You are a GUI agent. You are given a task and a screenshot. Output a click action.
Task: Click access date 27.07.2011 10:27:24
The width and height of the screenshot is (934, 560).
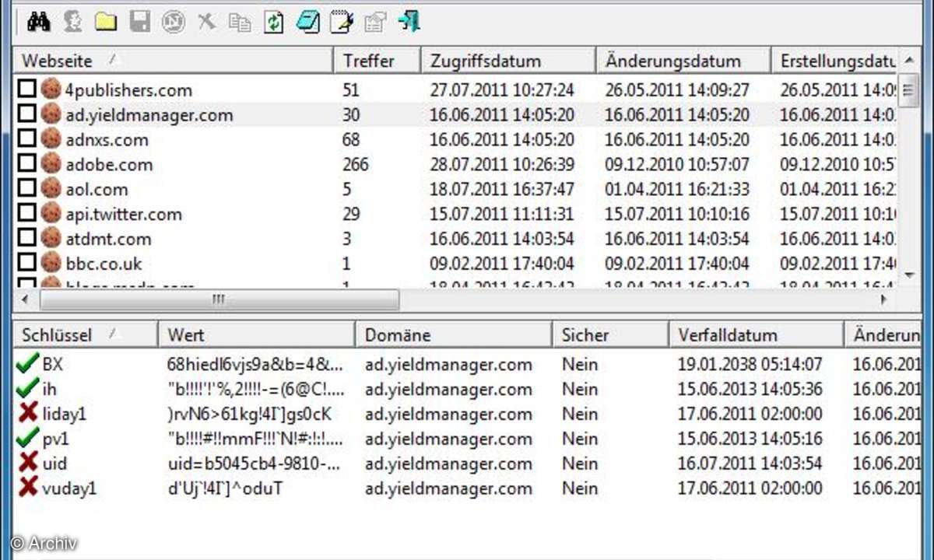(502, 89)
